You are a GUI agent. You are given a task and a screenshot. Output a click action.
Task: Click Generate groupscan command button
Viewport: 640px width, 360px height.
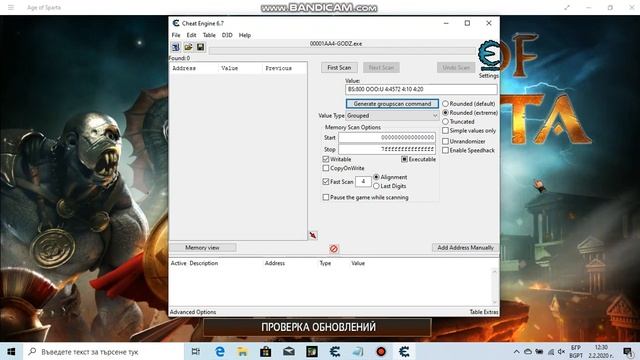point(392,104)
